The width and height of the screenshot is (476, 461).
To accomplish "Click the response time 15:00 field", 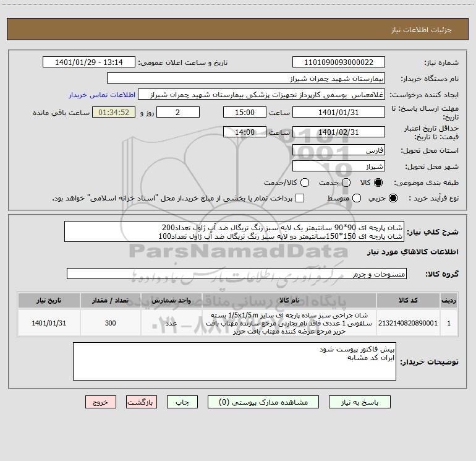I will pos(245,112).
